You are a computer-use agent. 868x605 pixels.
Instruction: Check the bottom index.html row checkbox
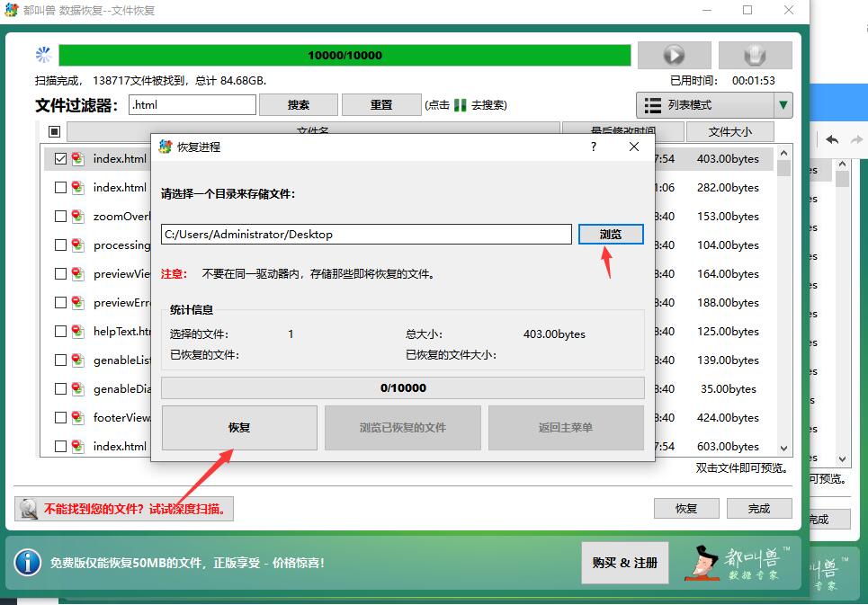point(60,446)
